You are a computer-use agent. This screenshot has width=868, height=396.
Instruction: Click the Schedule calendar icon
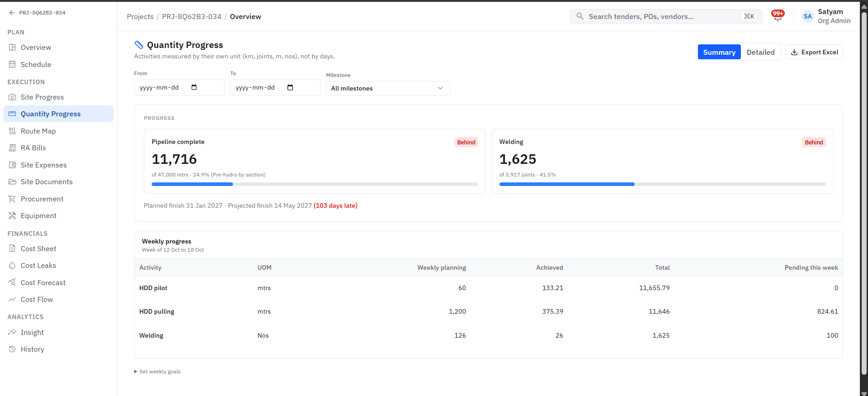(12, 64)
